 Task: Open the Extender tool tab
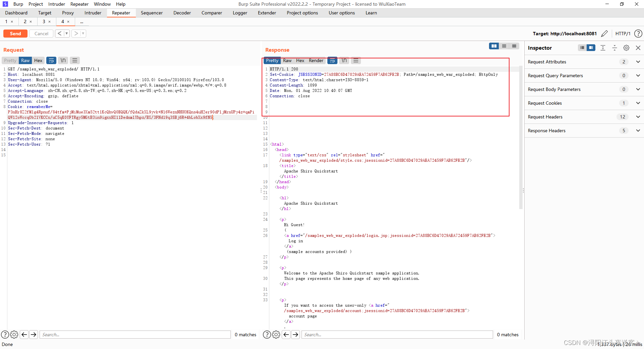(x=267, y=13)
